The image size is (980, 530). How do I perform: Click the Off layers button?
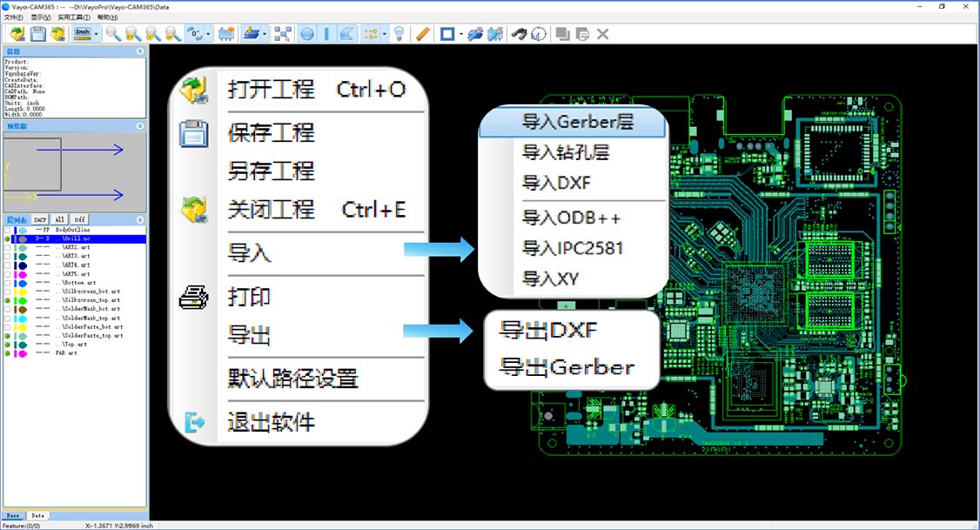(x=79, y=219)
